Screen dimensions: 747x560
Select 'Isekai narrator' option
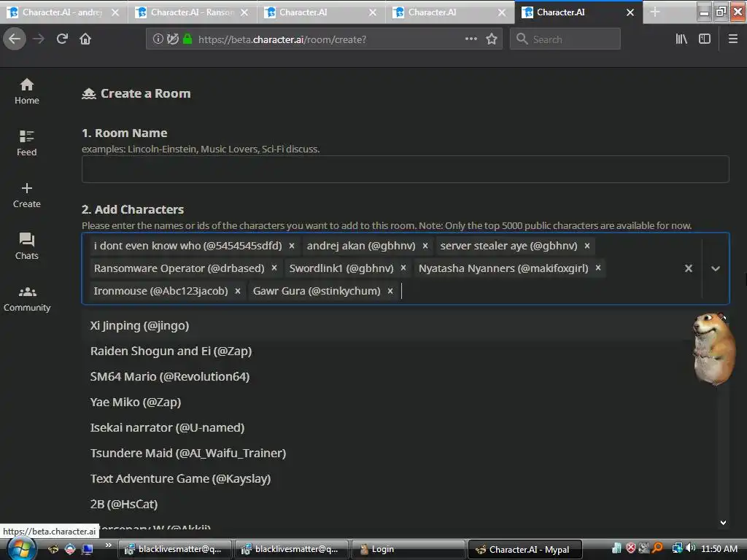pos(399,427)
